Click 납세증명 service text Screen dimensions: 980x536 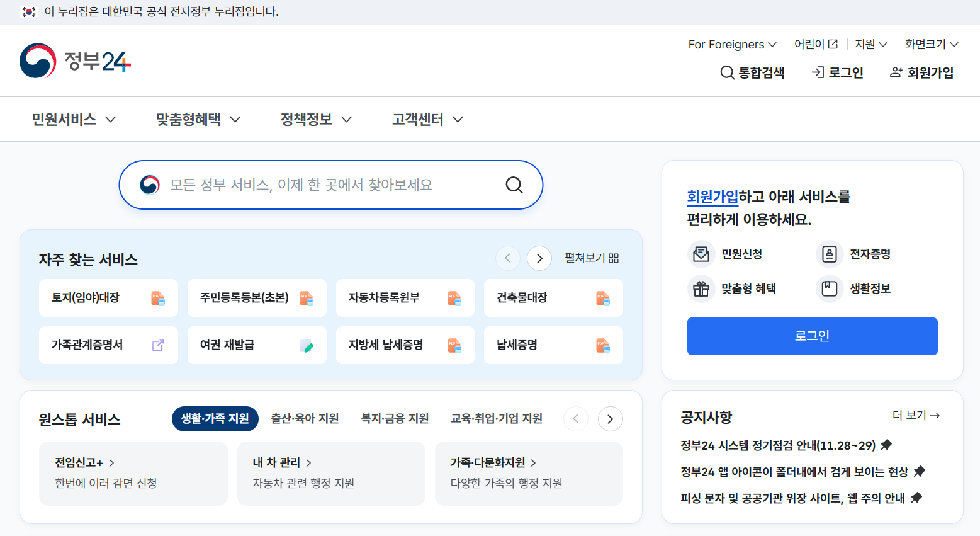click(517, 345)
